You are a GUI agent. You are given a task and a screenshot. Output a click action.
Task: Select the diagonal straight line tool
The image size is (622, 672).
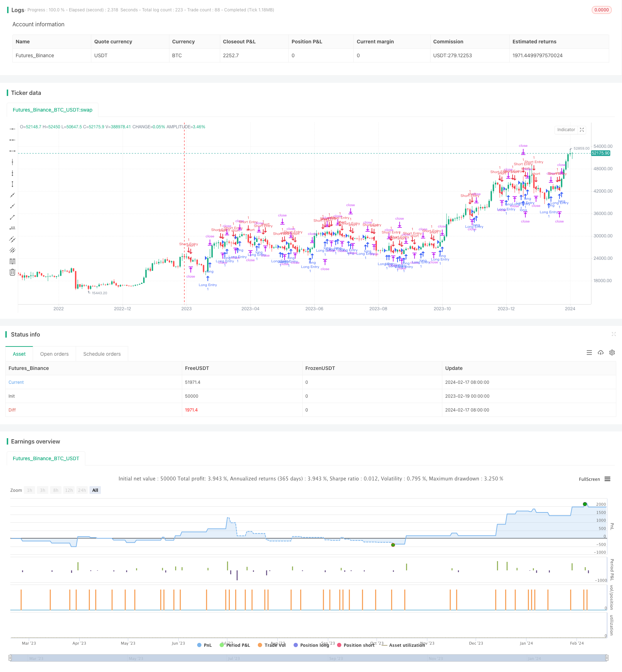[12, 195]
